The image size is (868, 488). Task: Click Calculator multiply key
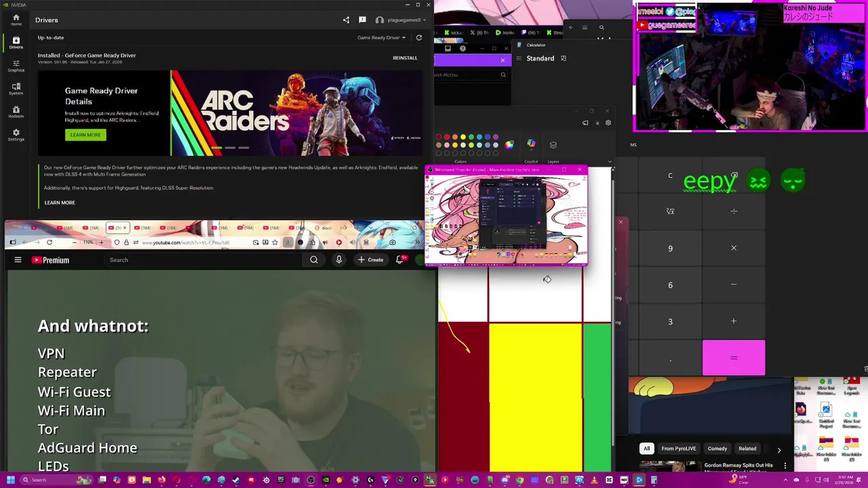pos(734,249)
